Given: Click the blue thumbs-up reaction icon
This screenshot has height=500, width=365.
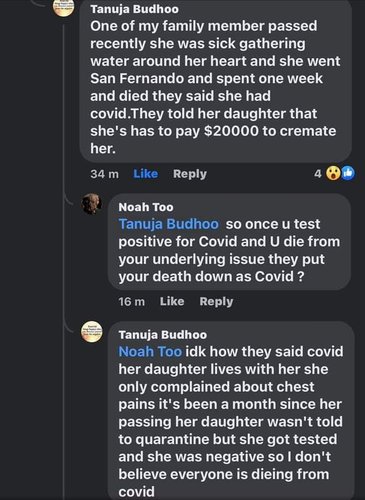Looking at the screenshot, I should coord(348,173).
